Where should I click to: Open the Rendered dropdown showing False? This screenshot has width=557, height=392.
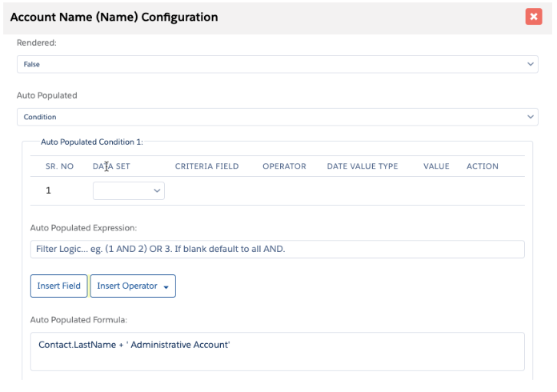(277, 64)
